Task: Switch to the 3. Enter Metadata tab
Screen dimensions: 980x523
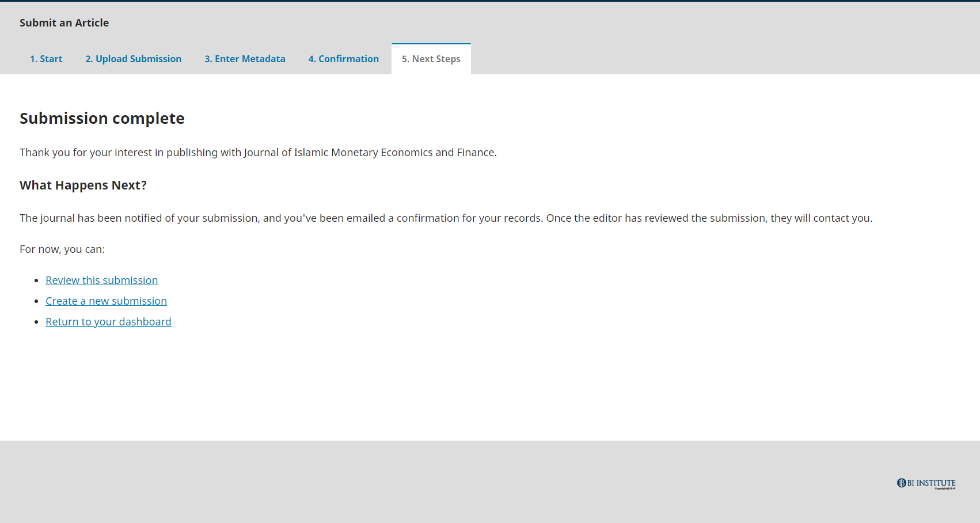Action: (245, 59)
